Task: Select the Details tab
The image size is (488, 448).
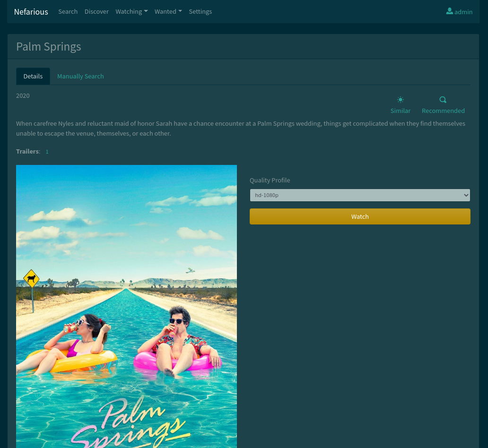Action: pyautogui.click(x=33, y=76)
